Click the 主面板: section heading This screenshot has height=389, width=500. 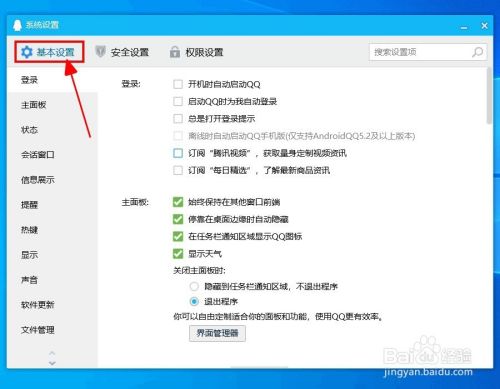tap(135, 202)
